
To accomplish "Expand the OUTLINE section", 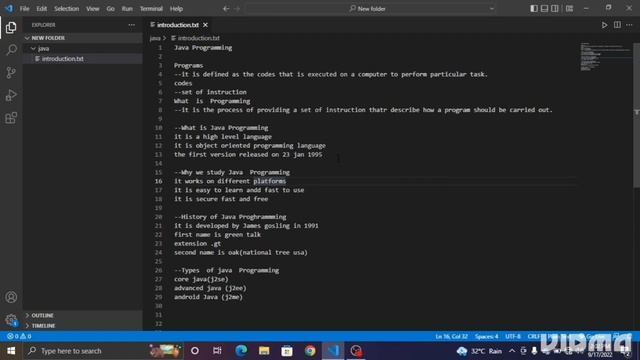I will point(82,316).
